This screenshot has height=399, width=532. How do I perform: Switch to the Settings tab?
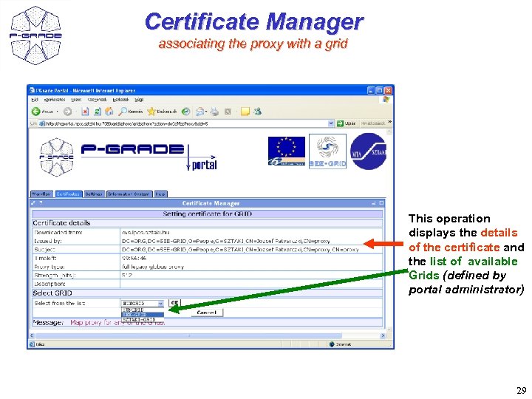pyautogui.click(x=94, y=194)
